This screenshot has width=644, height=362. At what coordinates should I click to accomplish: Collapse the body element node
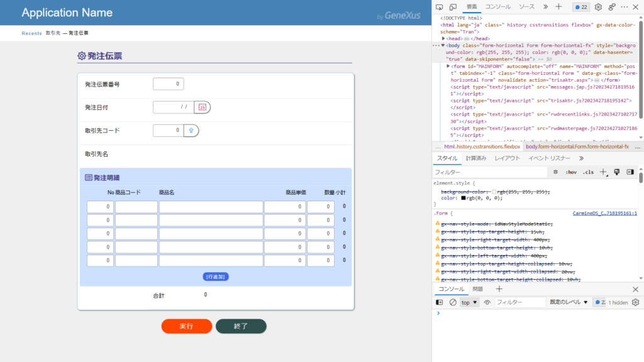click(443, 45)
